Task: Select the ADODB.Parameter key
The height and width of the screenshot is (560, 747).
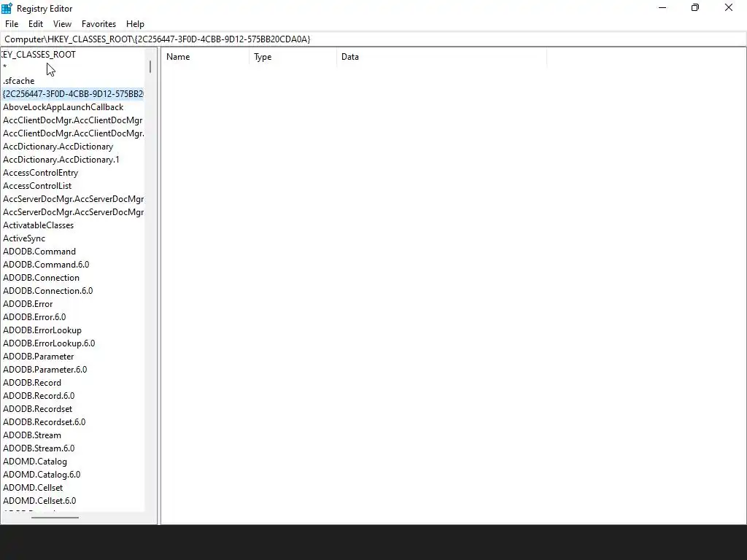Action: point(38,357)
